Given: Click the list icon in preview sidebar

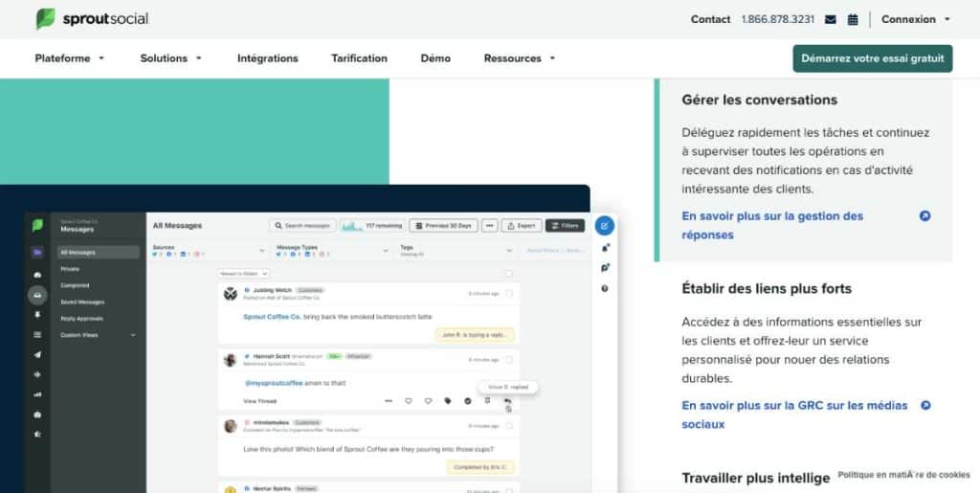Looking at the screenshot, I should tap(37, 335).
